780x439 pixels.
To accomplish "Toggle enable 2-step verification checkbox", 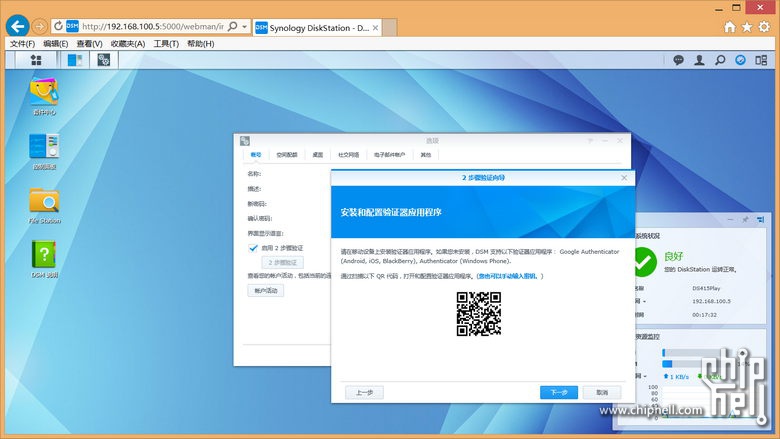I will point(253,248).
